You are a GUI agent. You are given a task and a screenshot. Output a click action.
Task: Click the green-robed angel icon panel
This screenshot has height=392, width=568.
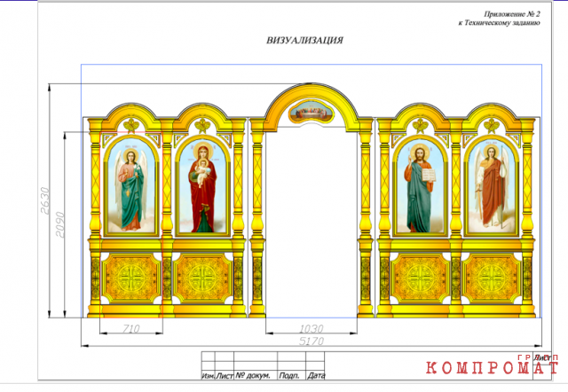tap(131, 186)
